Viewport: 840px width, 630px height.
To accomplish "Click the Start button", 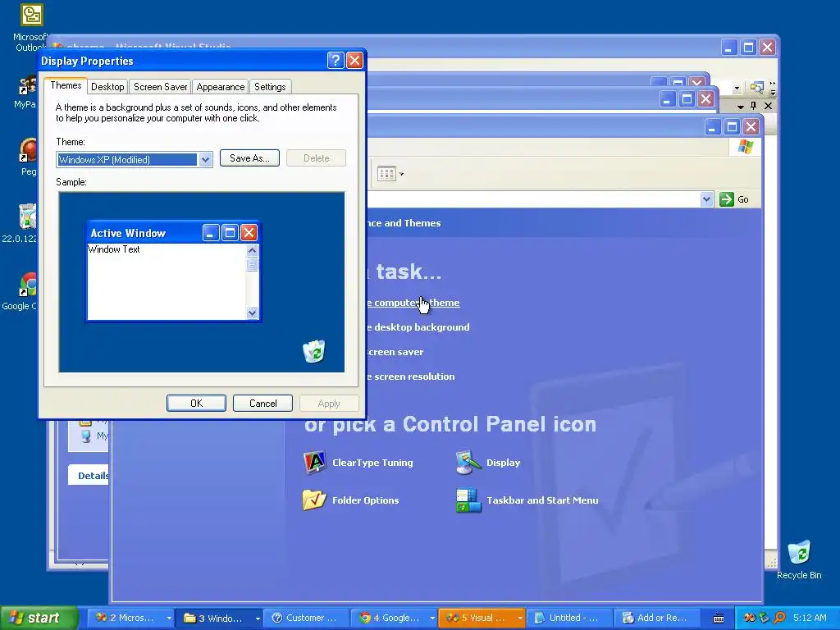I will pos(38,619).
